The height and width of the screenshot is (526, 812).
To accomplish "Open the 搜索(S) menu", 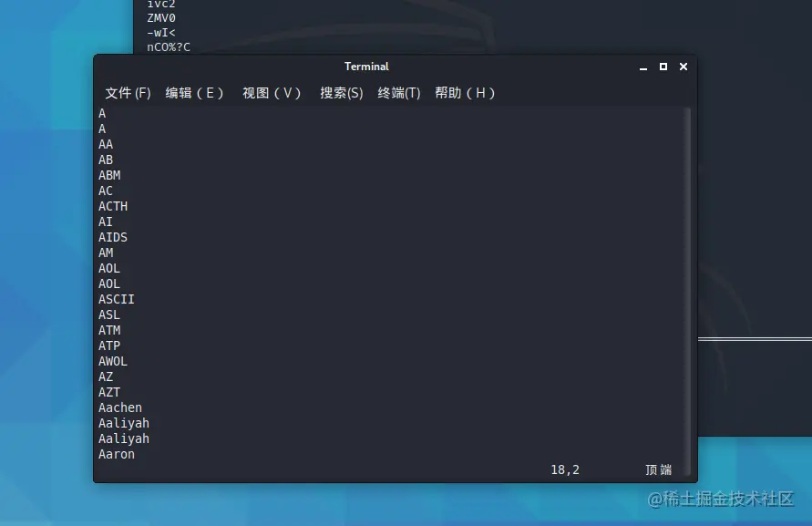I will click(x=341, y=93).
